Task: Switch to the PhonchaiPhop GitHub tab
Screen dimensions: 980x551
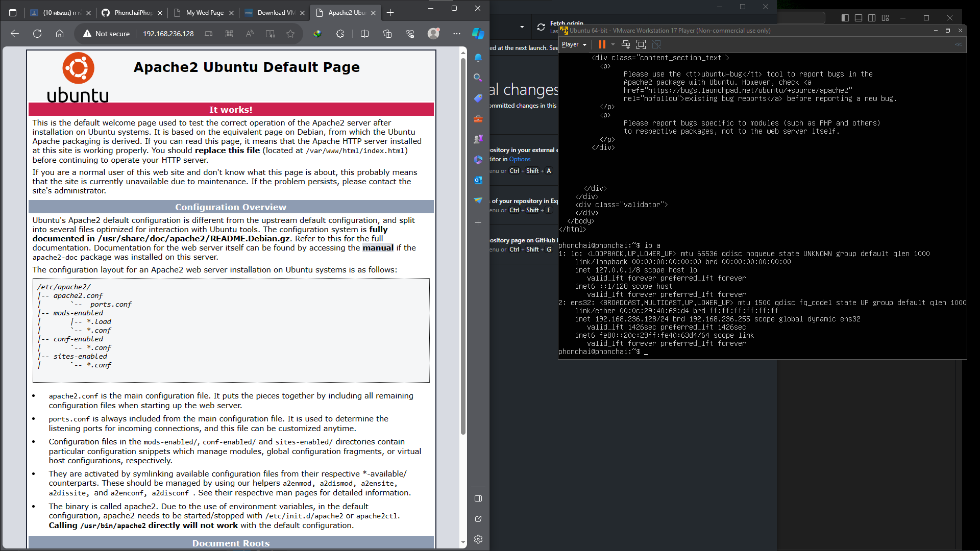Action: click(133, 13)
